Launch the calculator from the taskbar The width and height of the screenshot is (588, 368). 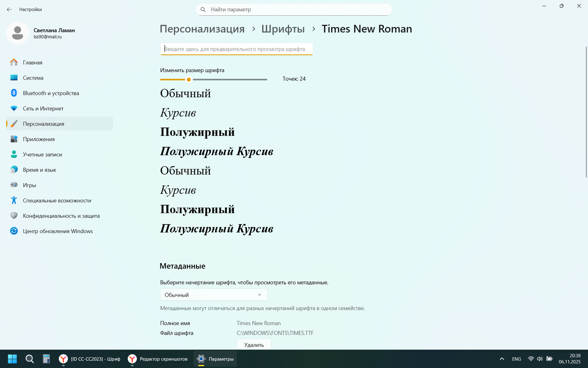point(46,359)
